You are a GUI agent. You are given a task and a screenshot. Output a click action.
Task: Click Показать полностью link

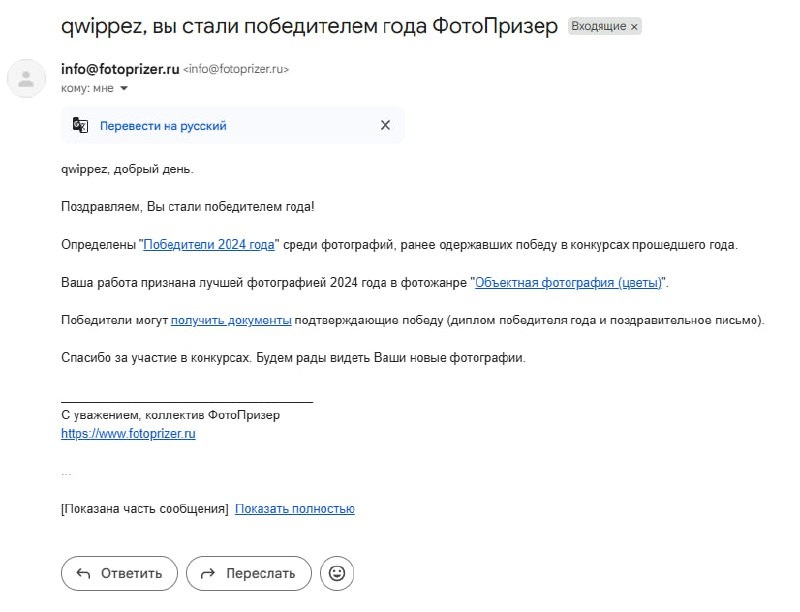click(294, 509)
